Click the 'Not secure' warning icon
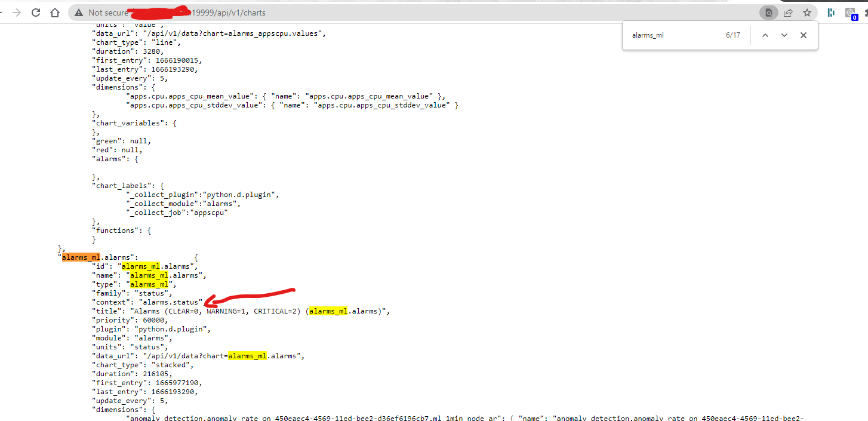 (79, 12)
